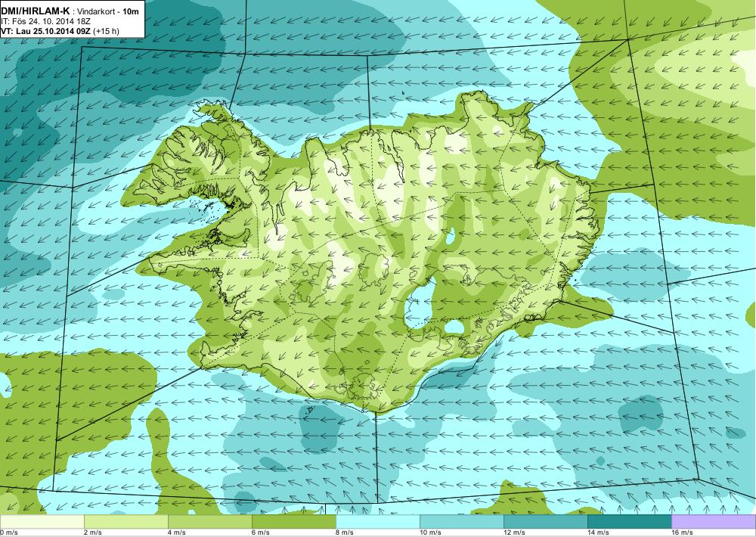Choose the dark teal 14–16 m/s legend swatch
This screenshot has width=756, height=537.
(x=630, y=522)
